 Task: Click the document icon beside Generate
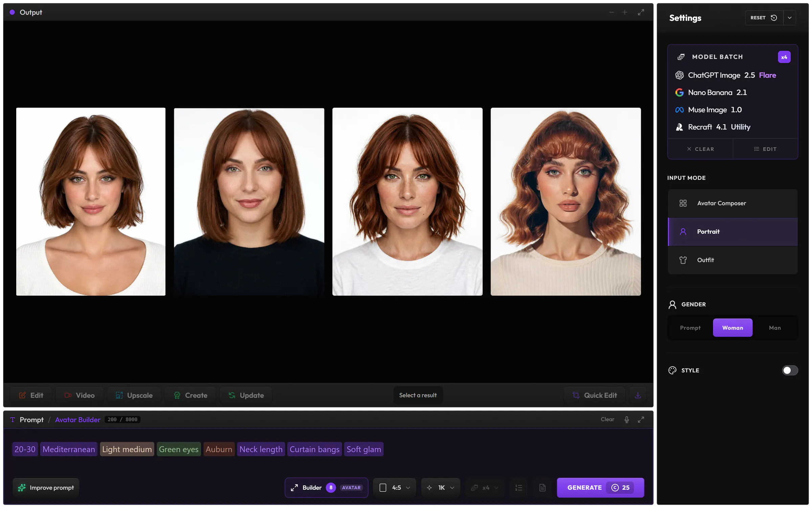[x=542, y=488]
